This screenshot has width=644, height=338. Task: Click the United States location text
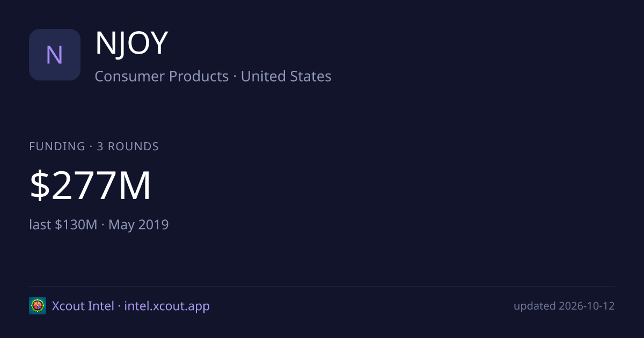point(286,76)
